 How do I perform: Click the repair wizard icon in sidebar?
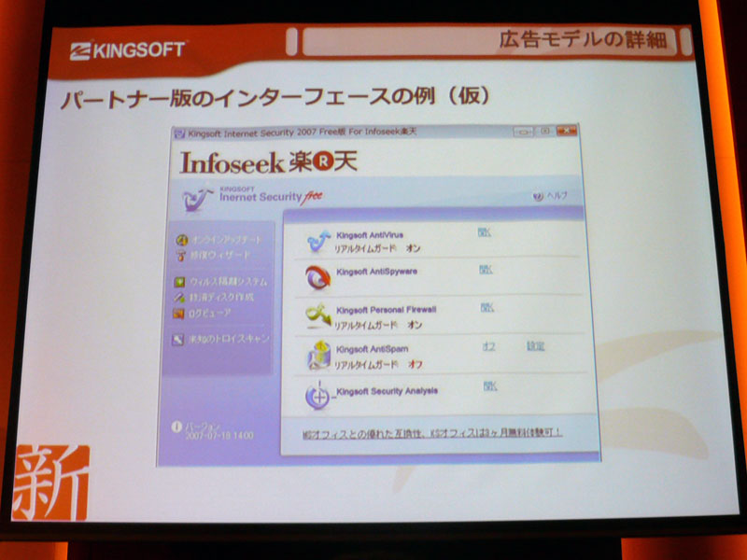point(181,255)
